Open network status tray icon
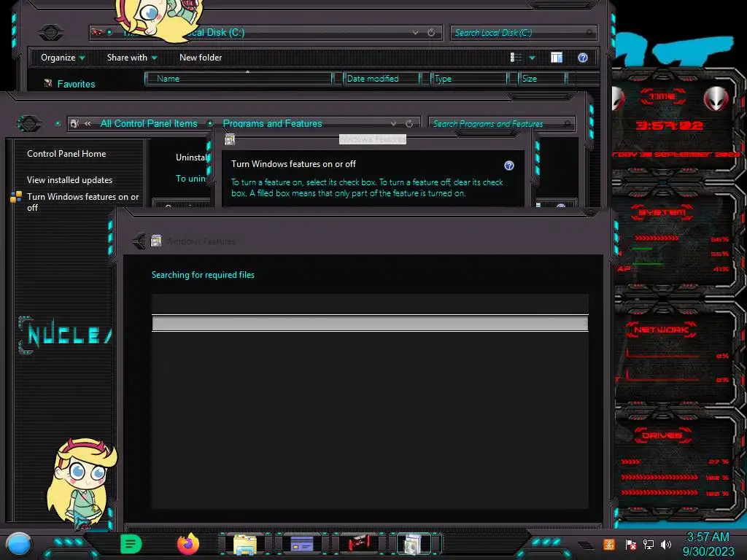The height and width of the screenshot is (560, 747). tap(649, 544)
